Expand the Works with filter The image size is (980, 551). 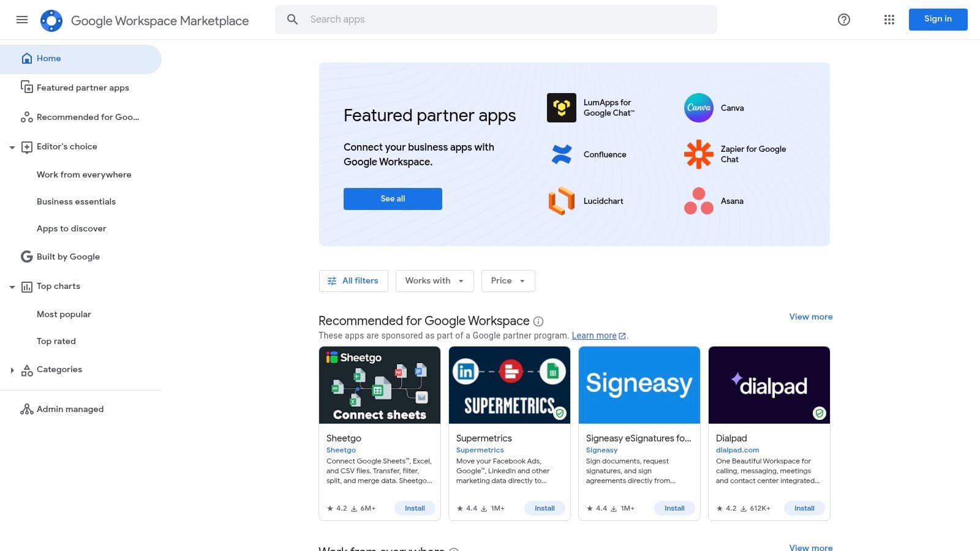434,280
